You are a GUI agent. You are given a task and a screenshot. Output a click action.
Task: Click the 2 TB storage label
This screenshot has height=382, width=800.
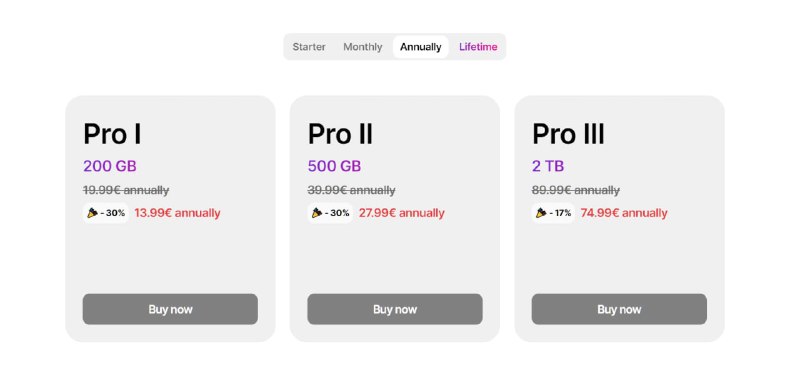coord(548,166)
